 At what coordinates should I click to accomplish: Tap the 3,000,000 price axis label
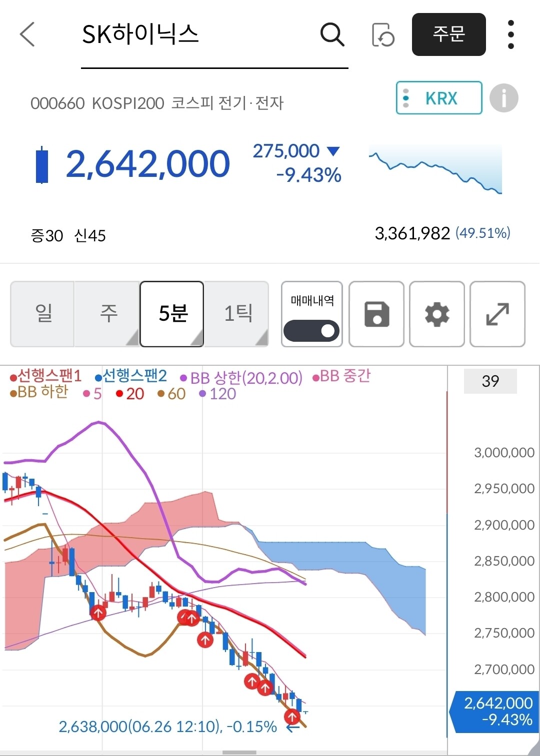pos(504,453)
